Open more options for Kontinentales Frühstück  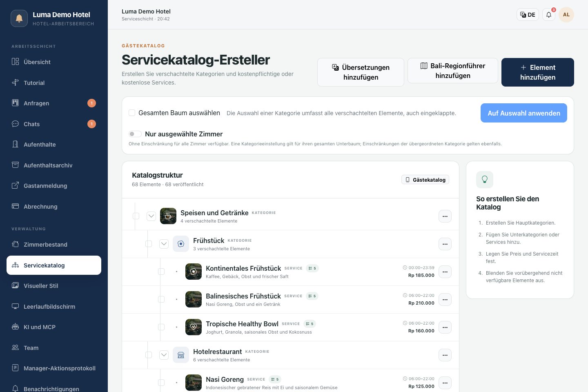(x=445, y=272)
